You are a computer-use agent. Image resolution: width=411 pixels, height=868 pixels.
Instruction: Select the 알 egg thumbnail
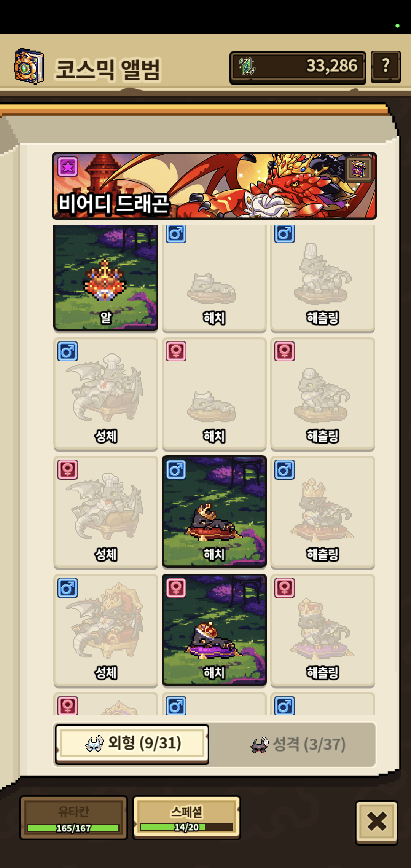[106, 278]
